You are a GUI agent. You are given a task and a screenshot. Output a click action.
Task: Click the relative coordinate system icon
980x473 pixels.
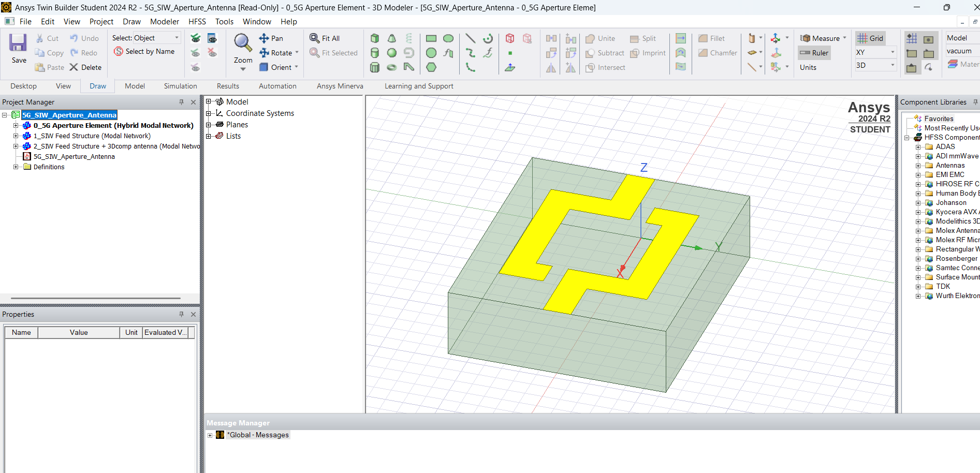(x=776, y=38)
